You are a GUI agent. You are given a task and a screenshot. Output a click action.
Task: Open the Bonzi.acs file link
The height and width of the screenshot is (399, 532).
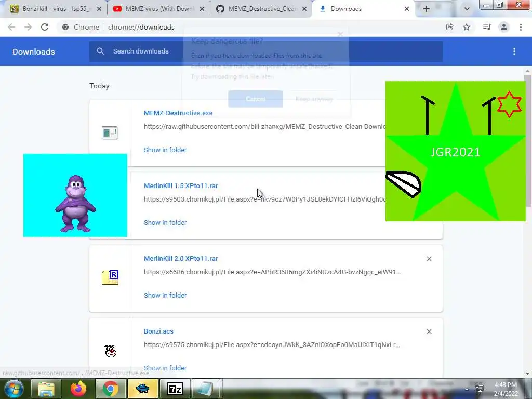coord(158,331)
